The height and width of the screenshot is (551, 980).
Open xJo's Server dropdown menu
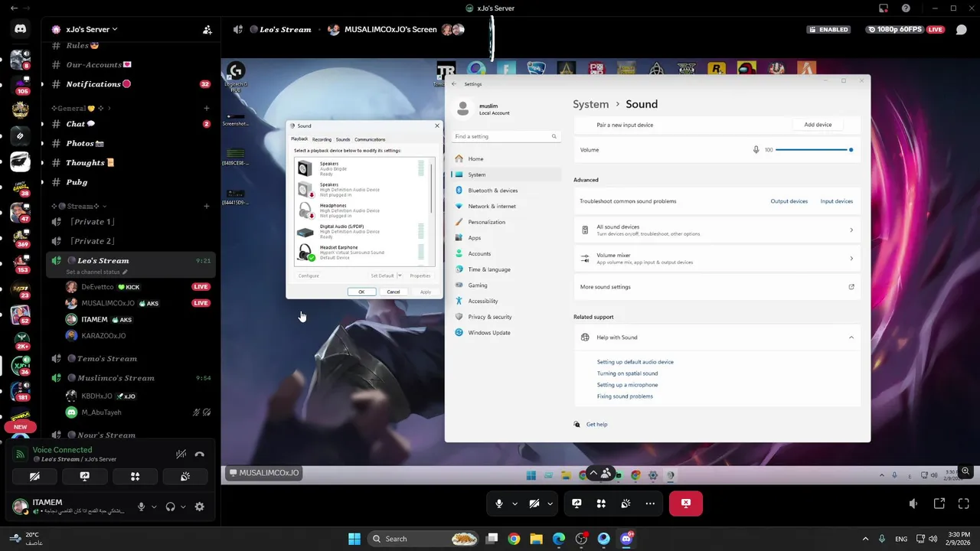tap(84, 29)
